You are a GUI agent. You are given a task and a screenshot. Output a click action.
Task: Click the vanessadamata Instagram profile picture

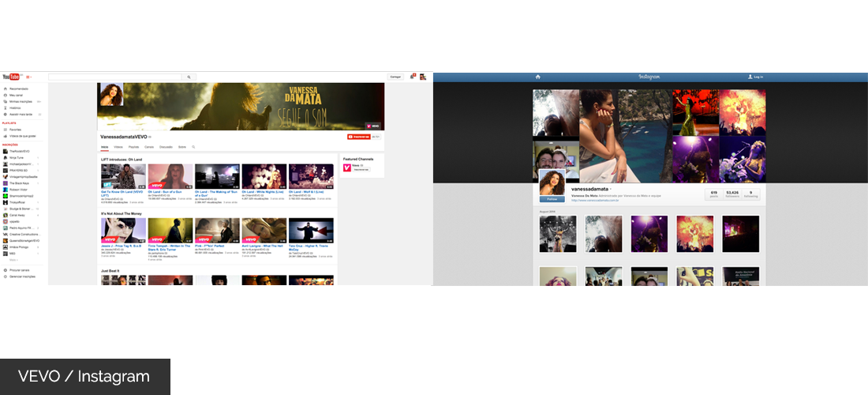[x=552, y=182]
